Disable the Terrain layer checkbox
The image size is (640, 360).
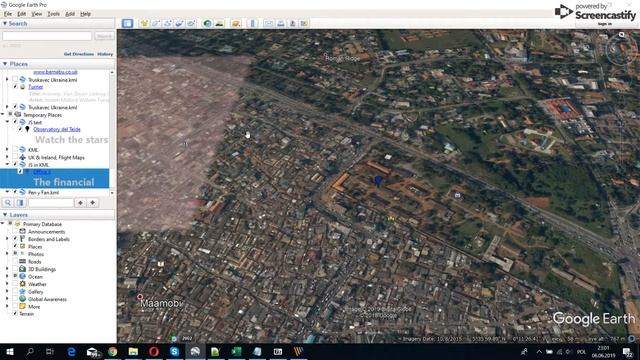15,314
